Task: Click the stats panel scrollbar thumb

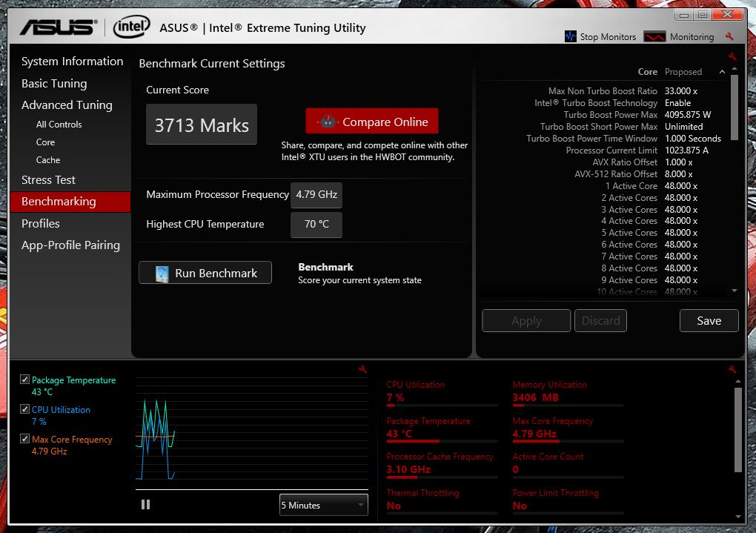Action: [x=737, y=430]
